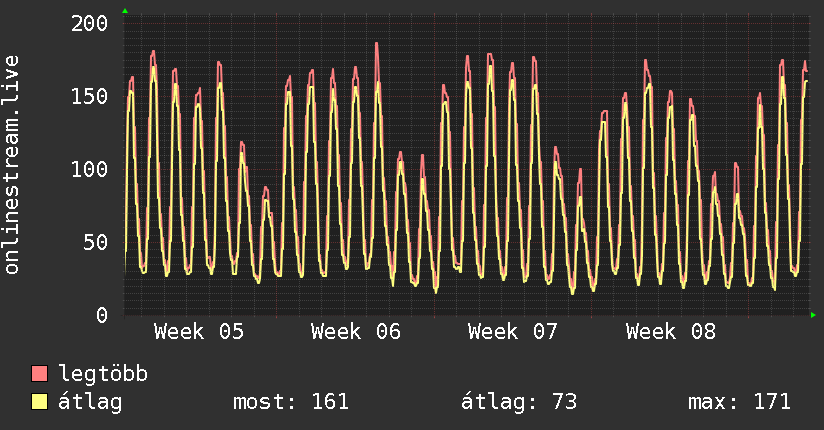Click the 'Week 05' axis label
This screenshot has height=430, width=824.
pyautogui.click(x=199, y=332)
